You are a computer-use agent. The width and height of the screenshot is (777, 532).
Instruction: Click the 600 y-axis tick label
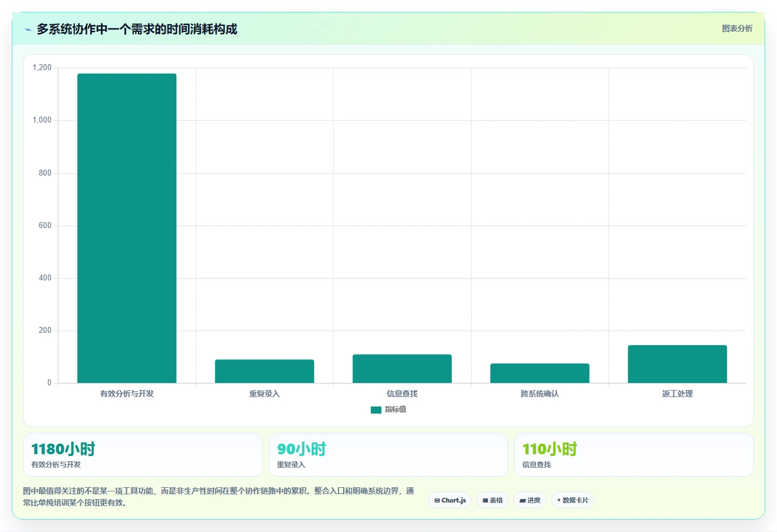(45, 225)
